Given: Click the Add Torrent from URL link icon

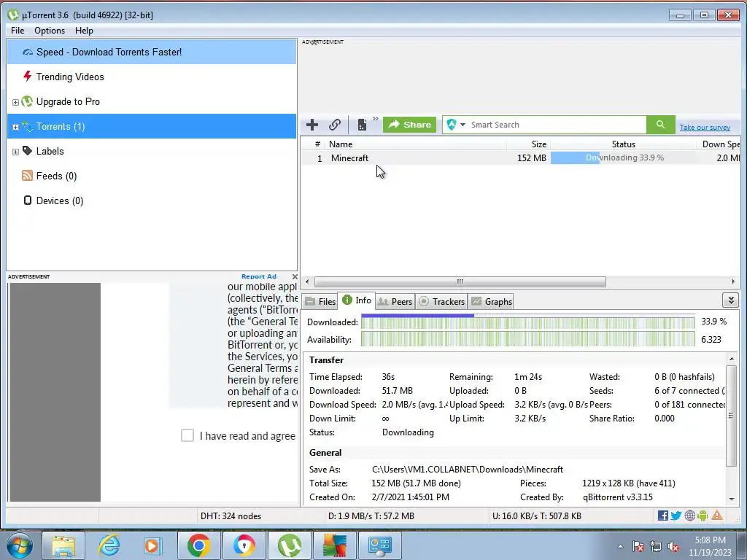Looking at the screenshot, I should pos(335,125).
